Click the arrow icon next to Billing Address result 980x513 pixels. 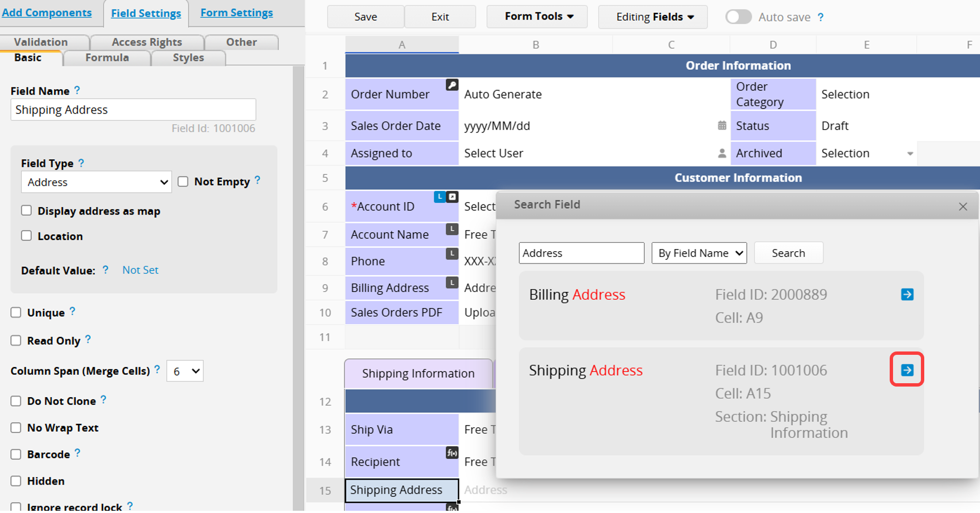(906, 294)
